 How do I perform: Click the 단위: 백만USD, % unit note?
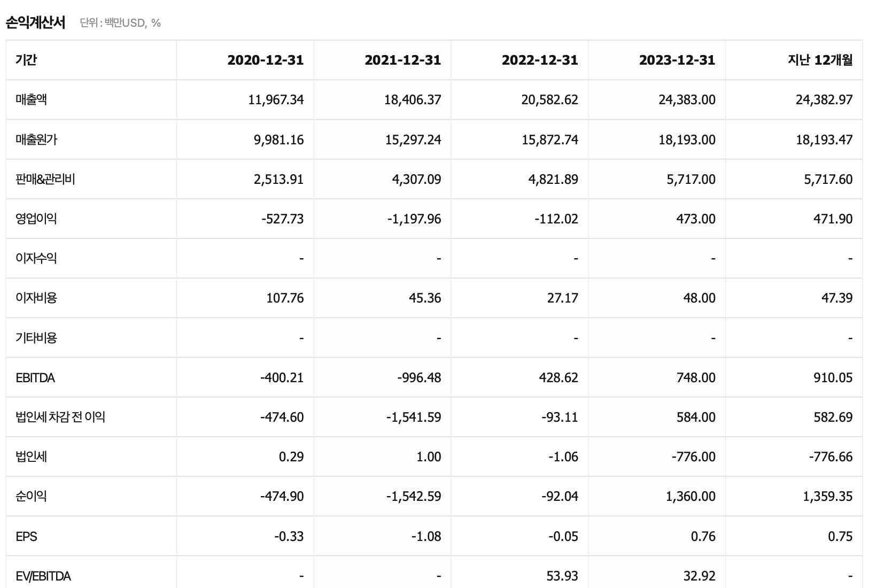coord(120,23)
